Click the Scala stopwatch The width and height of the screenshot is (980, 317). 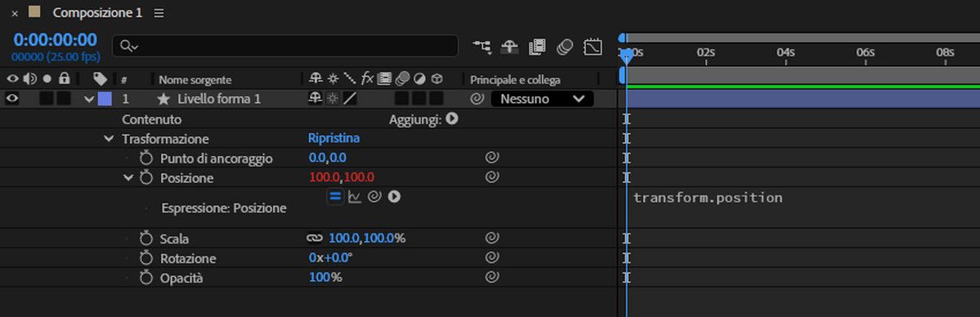(146, 239)
